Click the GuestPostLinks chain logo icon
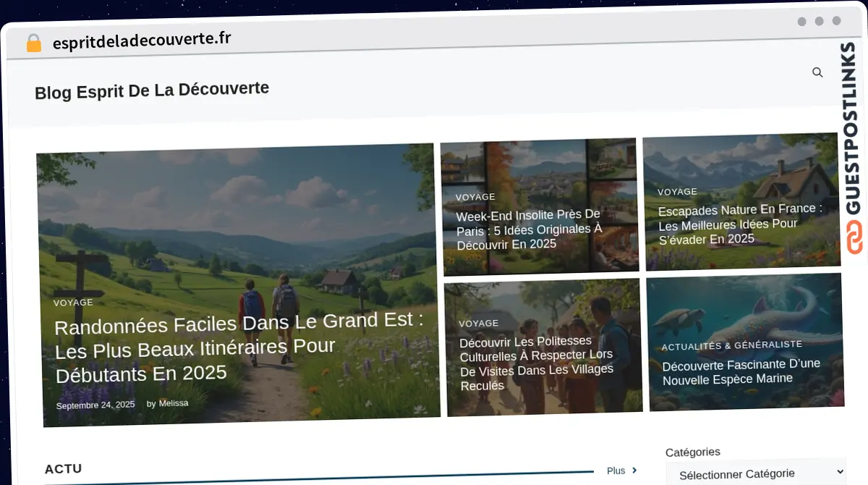868x485 pixels. (855, 238)
